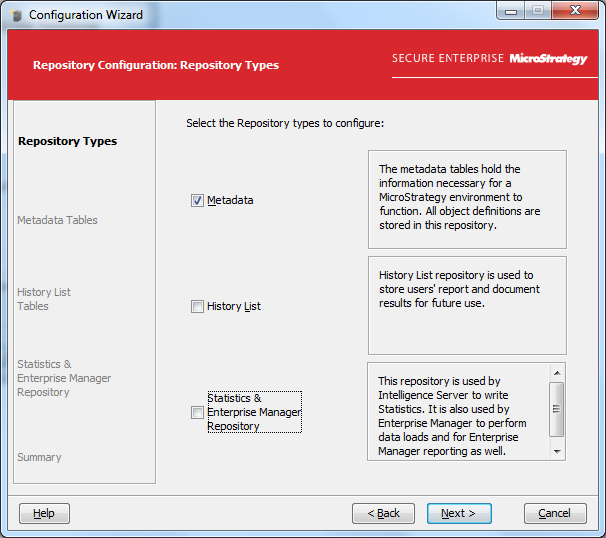
Task: Proceed with the Next button
Action: tap(458, 513)
